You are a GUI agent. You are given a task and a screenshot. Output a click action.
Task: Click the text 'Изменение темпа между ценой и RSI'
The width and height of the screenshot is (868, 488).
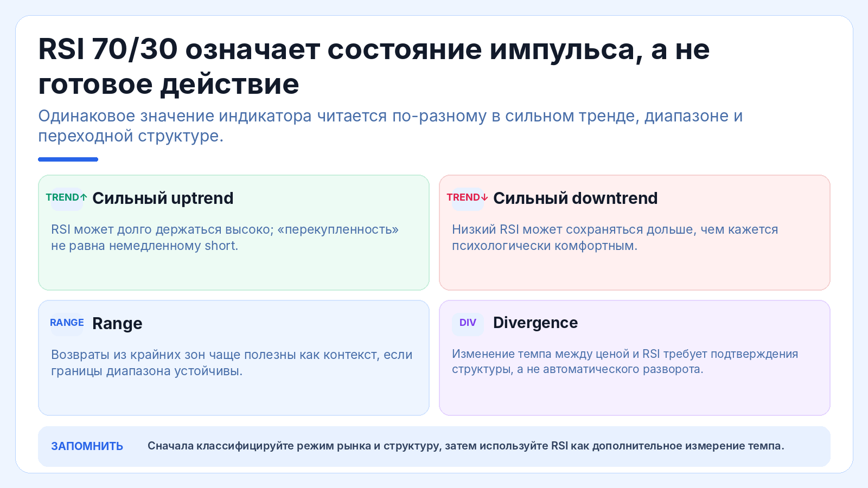[x=625, y=362]
